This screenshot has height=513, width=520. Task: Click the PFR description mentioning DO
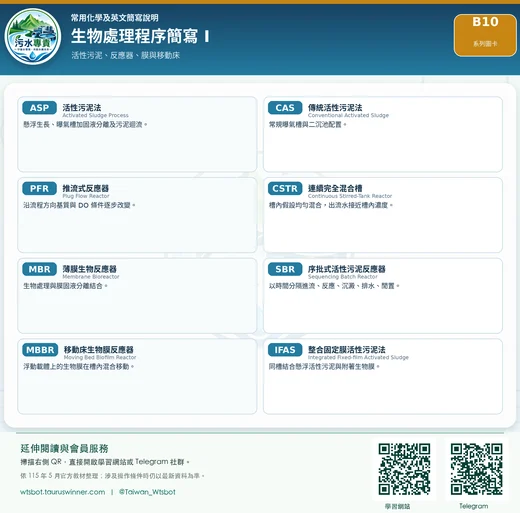click(79, 205)
